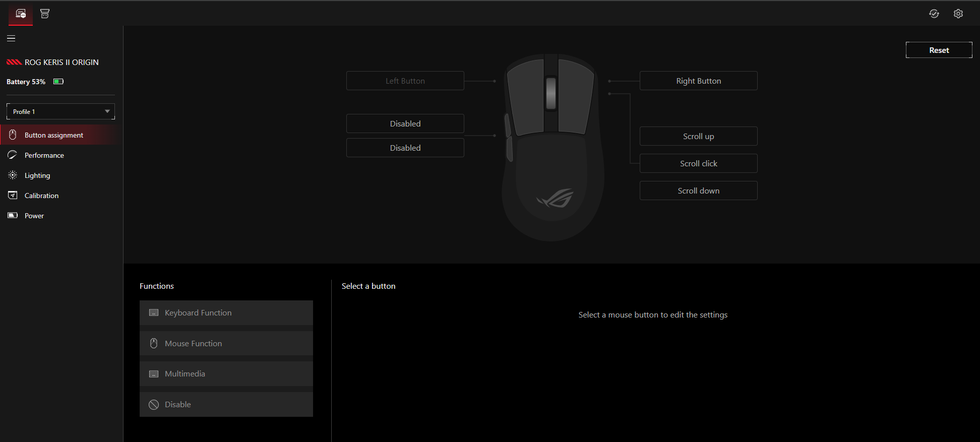
Task: Select the Right Button assignment box
Action: (x=698, y=81)
